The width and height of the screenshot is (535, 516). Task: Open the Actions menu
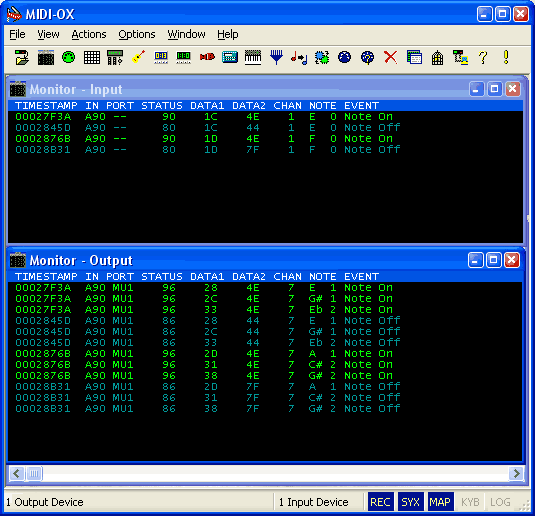(x=89, y=34)
